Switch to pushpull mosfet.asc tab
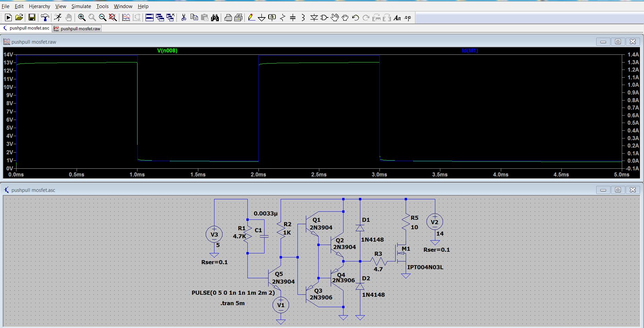 [26, 28]
